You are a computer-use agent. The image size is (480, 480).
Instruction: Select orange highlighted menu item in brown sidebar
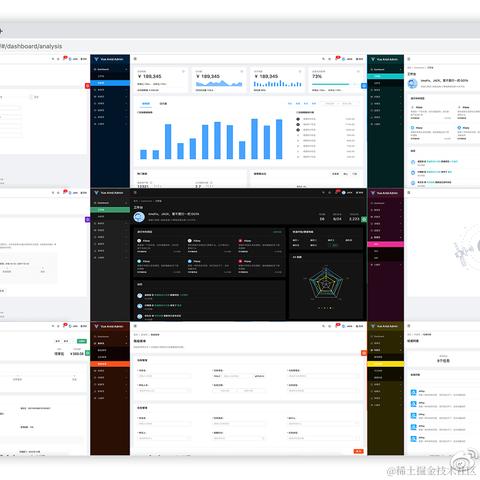click(x=110, y=364)
